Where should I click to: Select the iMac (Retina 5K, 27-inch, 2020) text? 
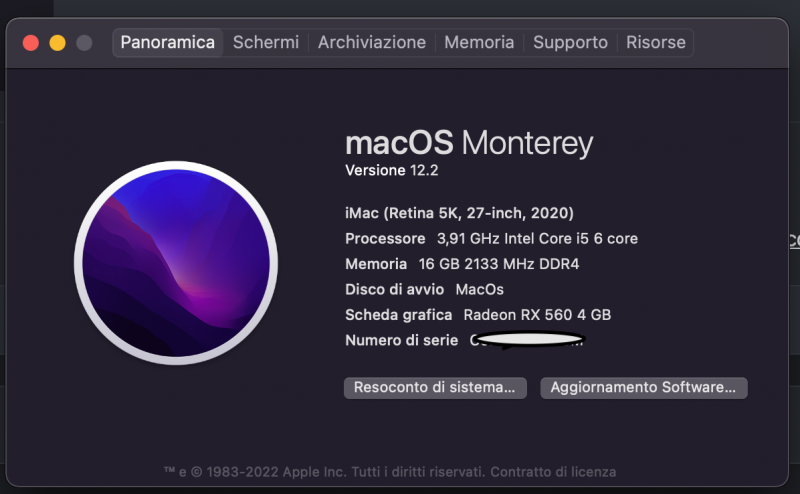click(x=459, y=213)
